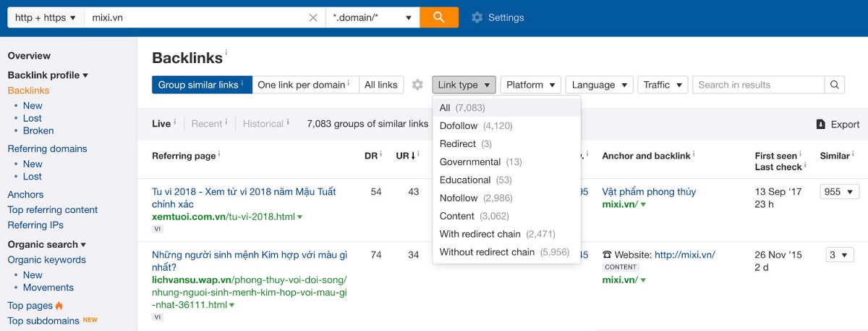The width and height of the screenshot is (868, 331).
Task: Open Broken backlinks link
Action: [38, 131]
